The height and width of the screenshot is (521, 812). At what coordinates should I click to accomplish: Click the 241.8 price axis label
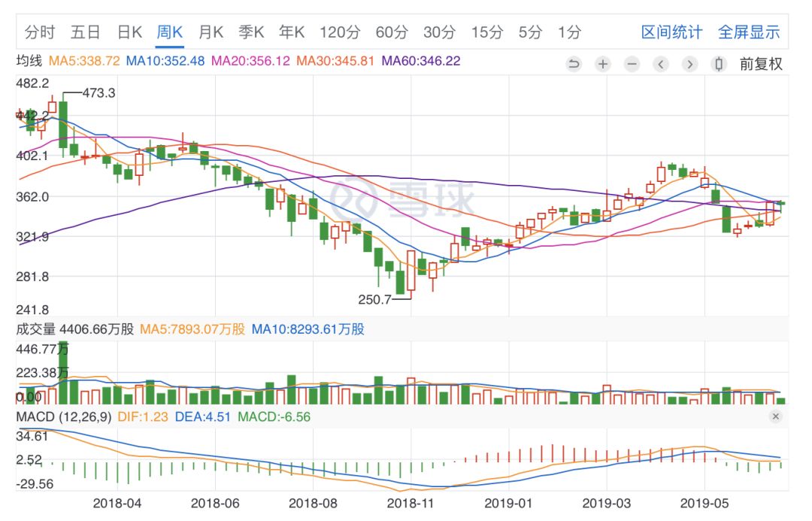tap(32, 310)
